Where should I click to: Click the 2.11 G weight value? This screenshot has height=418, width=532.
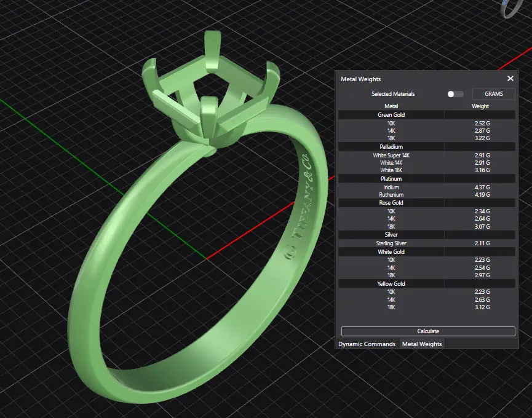coord(482,243)
